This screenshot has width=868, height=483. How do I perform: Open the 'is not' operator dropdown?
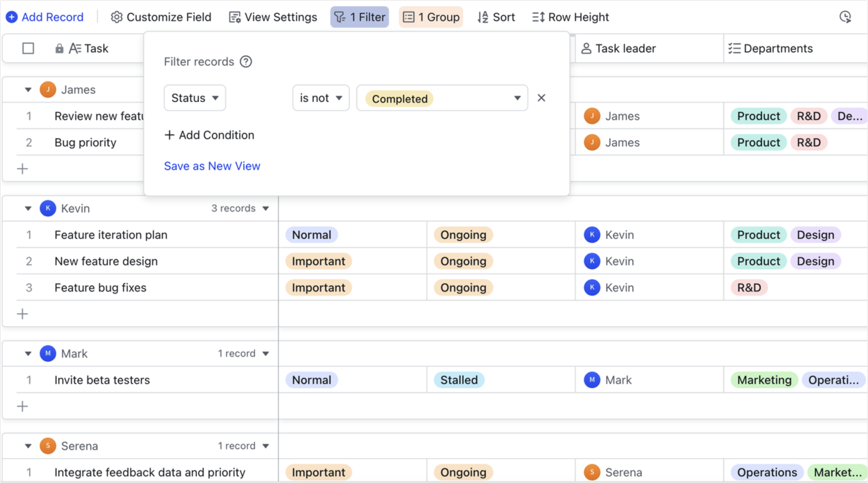321,98
